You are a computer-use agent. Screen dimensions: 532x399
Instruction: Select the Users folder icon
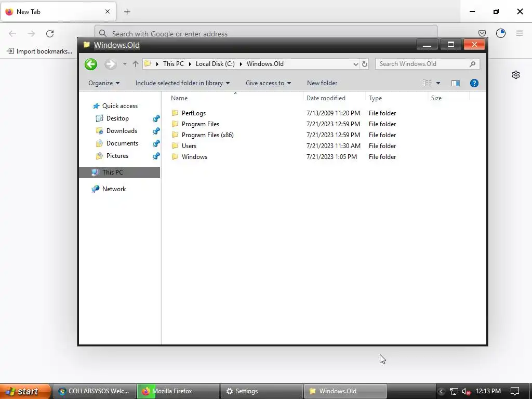coord(175,145)
